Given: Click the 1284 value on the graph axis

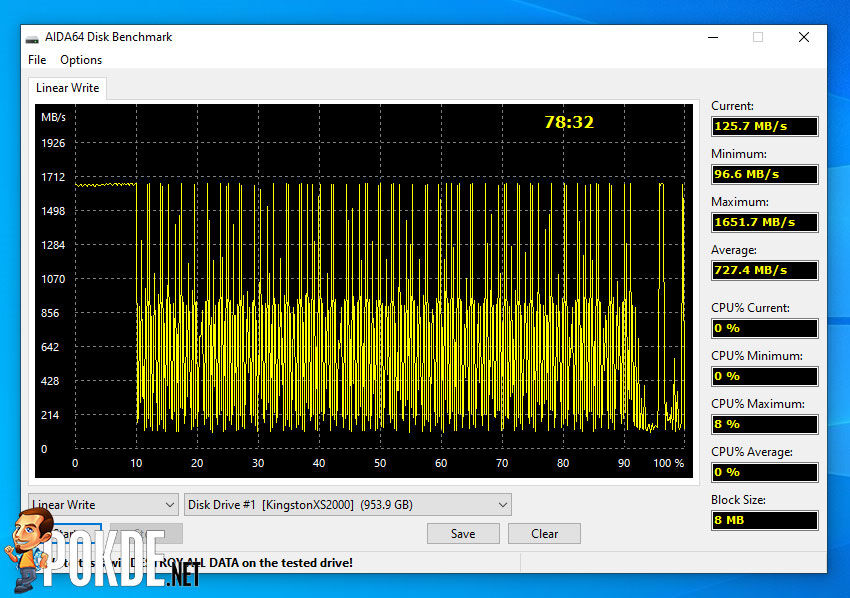Looking at the screenshot, I should pos(53,245).
